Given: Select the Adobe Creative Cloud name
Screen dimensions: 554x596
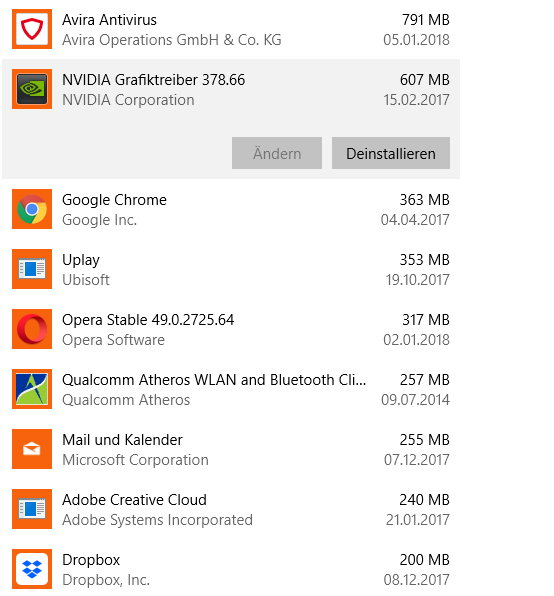Looking at the screenshot, I should pyautogui.click(x=135, y=500).
